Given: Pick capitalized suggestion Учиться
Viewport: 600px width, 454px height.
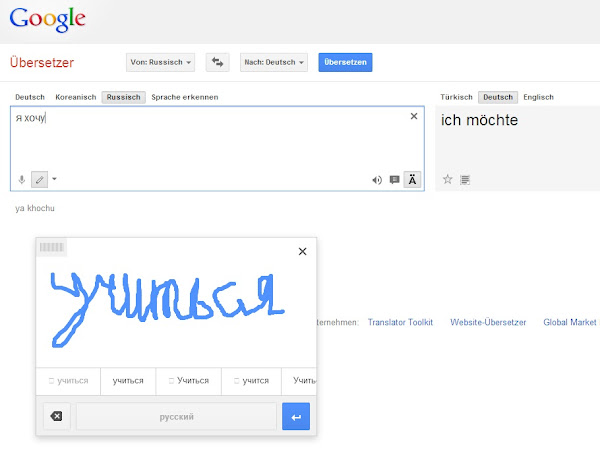Looking at the screenshot, I should coord(189,381).
